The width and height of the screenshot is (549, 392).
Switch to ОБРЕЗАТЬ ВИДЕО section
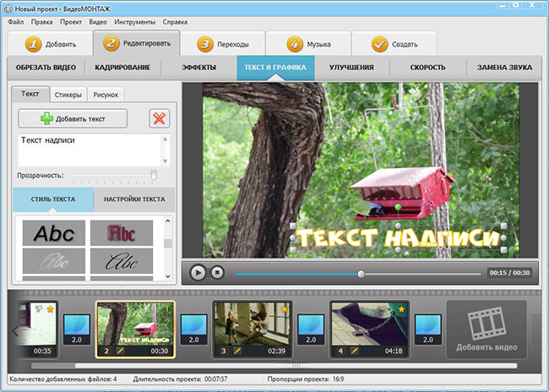click(x=46, y=68)
